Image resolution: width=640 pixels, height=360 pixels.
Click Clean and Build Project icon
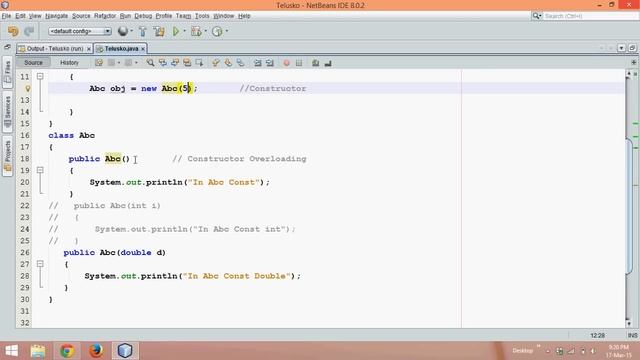point(159,31)
